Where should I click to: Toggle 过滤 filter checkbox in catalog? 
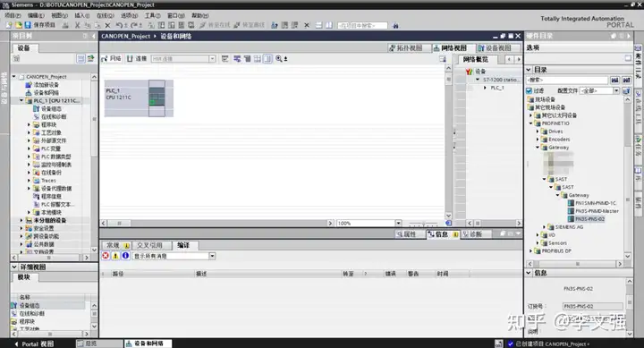[529, 90]
